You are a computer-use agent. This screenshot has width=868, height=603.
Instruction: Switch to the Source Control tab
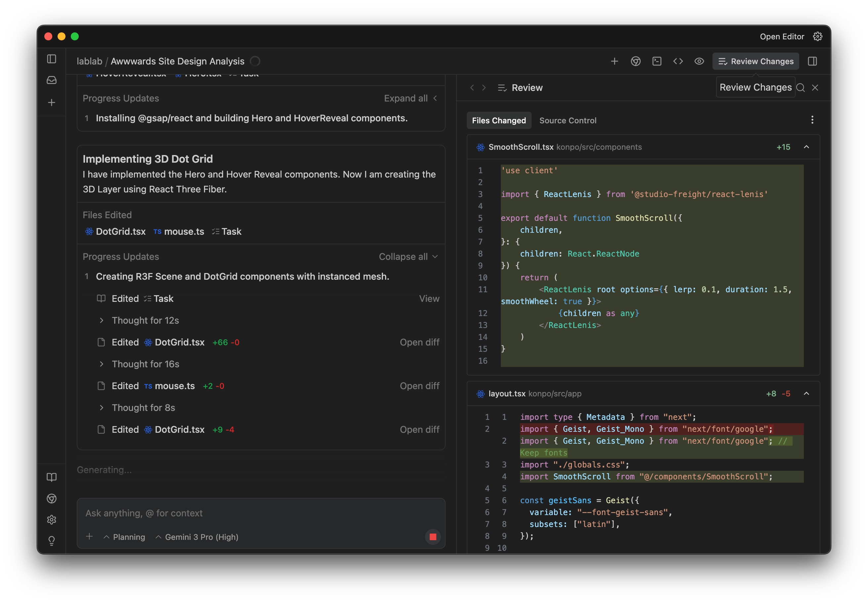coord(567,120)
